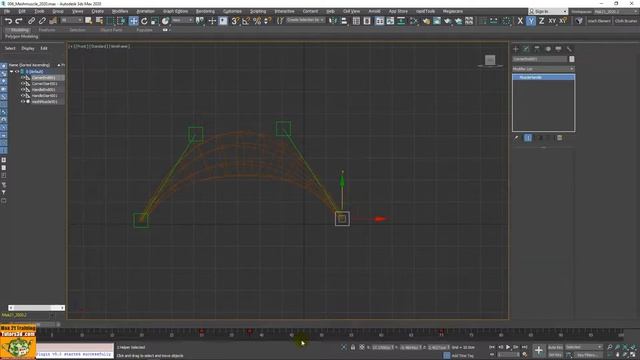Screen dimensions: 640x360
Task: Click the object name field
Action: coord(540,59)
